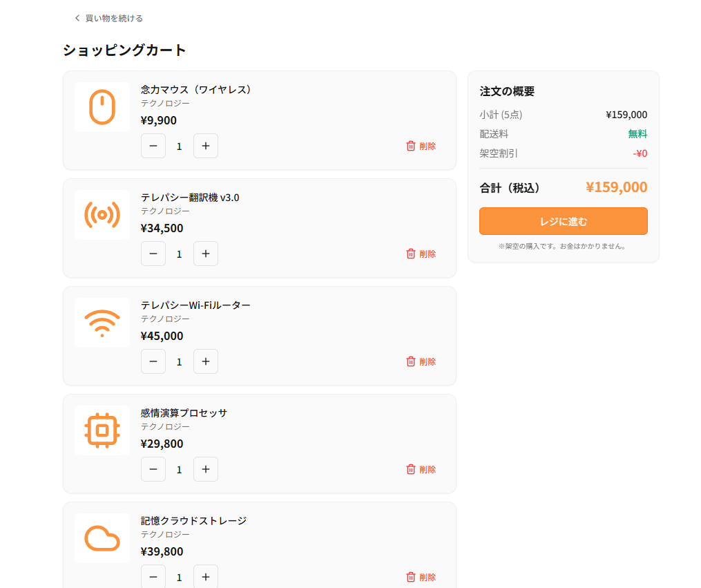This screenshot has height=588, width=701.
Task: Click the Wi-Fi icon of テレパシーWi-Fiルーター
Action: [x=102, y=321]
